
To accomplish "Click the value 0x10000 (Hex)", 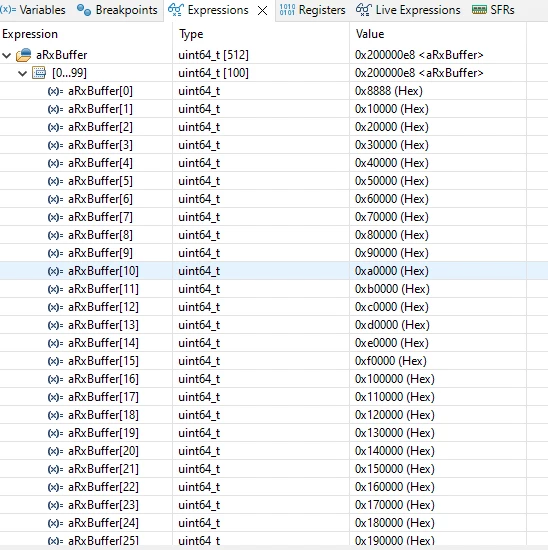I will coord(392,109).
